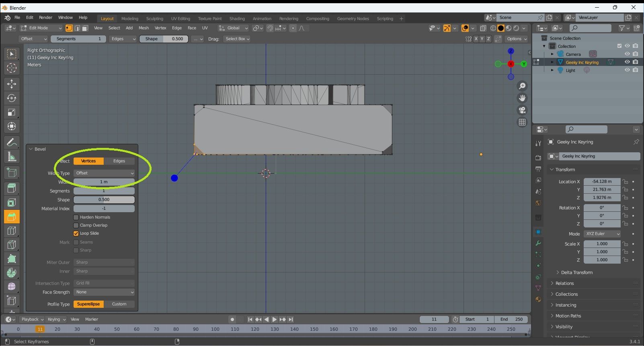
Task: Enable face select mode
Action: (85, 28)
